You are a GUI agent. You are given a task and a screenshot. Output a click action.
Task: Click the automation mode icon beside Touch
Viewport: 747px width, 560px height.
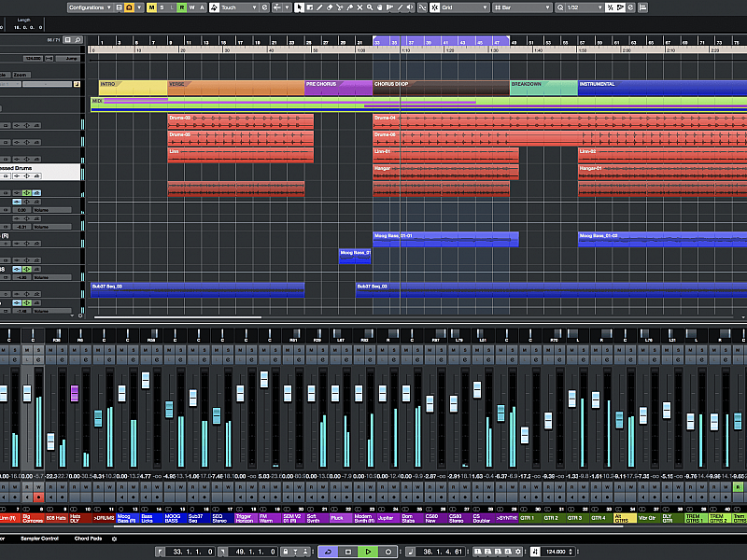click(x=215, y=7)
